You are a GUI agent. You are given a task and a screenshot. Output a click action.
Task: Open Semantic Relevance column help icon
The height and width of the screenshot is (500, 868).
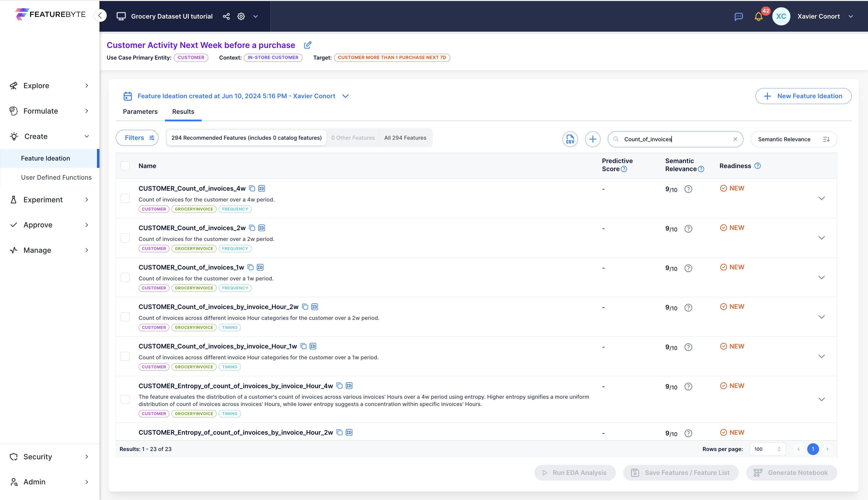click(701, 169)
